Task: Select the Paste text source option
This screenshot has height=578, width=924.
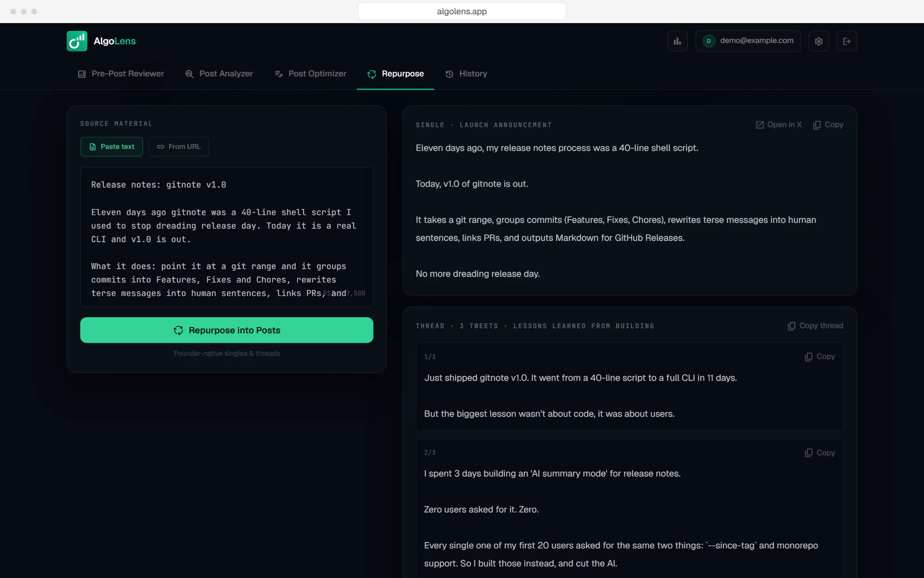Action: (x=111, y=147)
